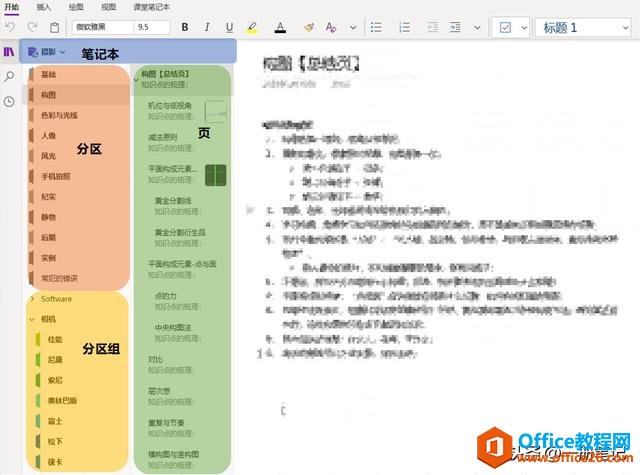Open the 机位与低视角 page
The height and width of the screenshot is (475, 640).
[183, 111]
